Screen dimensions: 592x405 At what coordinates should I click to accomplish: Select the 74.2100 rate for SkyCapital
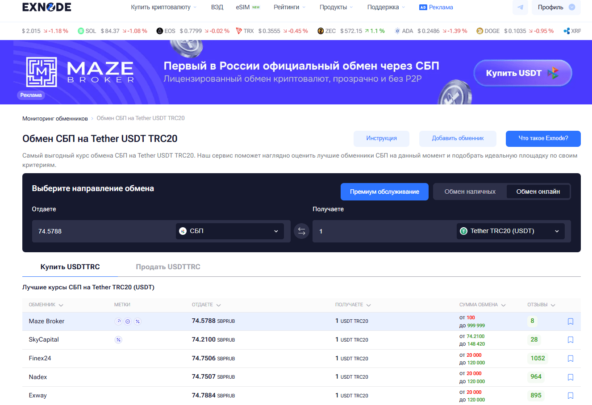click(x=204, y=340)
